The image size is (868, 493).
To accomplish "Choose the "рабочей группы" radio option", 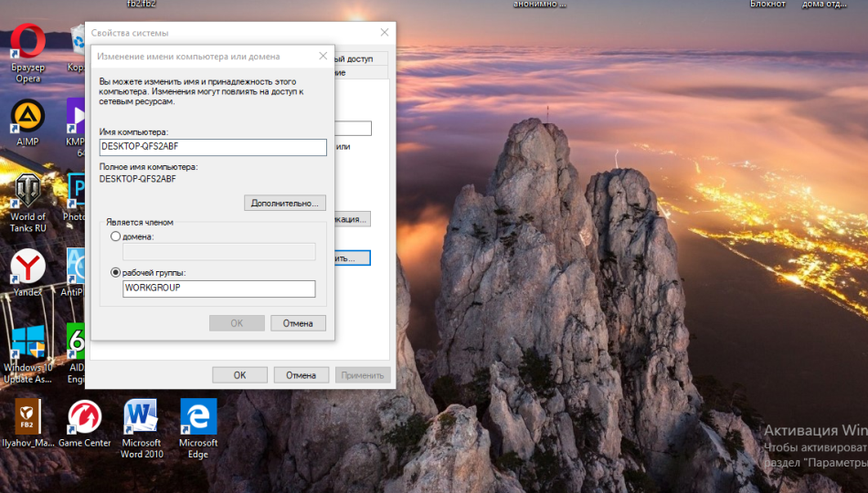I will pos(115,272).
